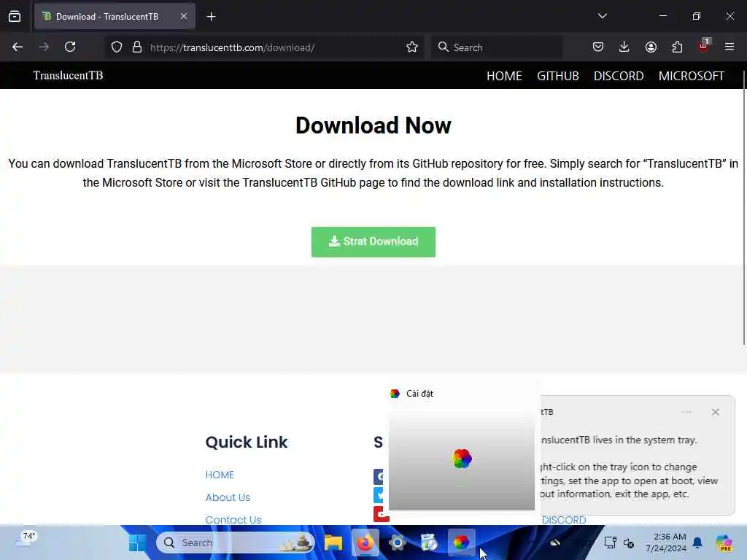Image resolution: width=747 pixels, height=560 pixels.
Task: Save page to Pocket
Action: 598,47
